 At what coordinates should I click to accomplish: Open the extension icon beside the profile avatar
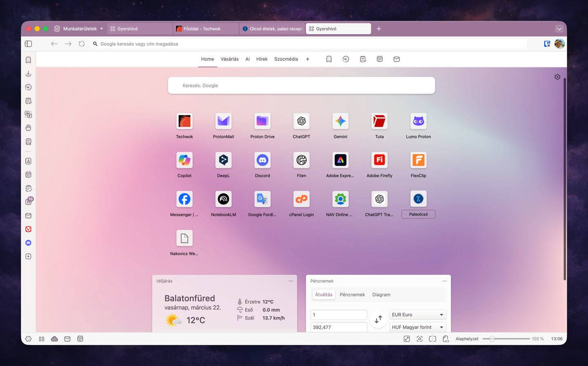[547, 44]
